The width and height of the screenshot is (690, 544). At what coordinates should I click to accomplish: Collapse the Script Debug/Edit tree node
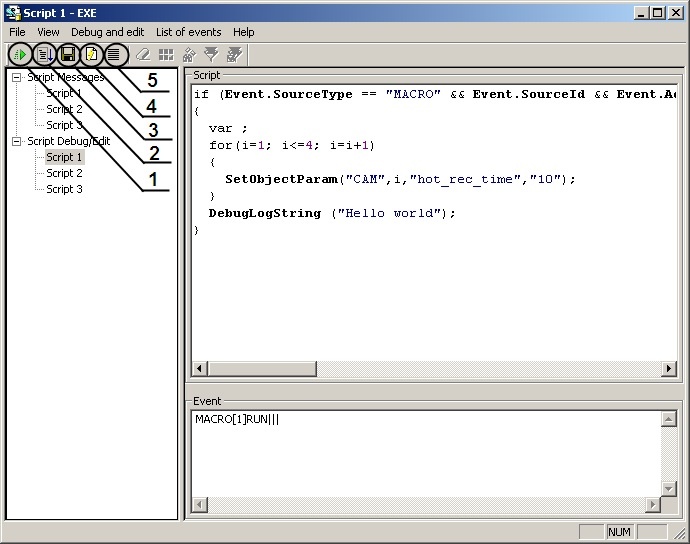pos(17,141)
